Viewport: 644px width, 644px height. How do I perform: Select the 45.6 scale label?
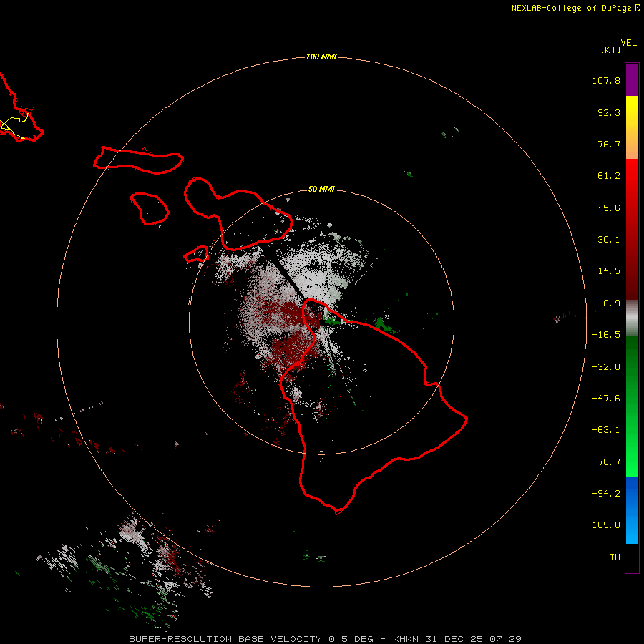pos(609,208)
